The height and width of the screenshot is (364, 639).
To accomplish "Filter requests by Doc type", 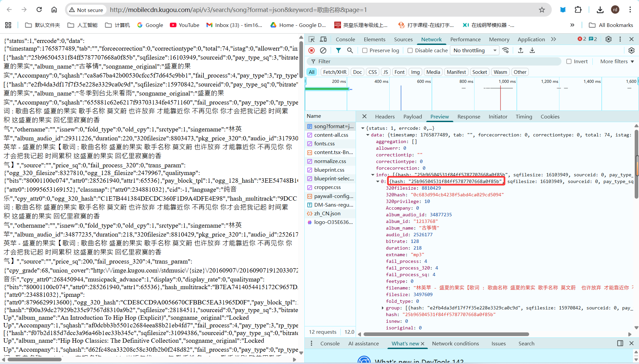I will 357,72.
